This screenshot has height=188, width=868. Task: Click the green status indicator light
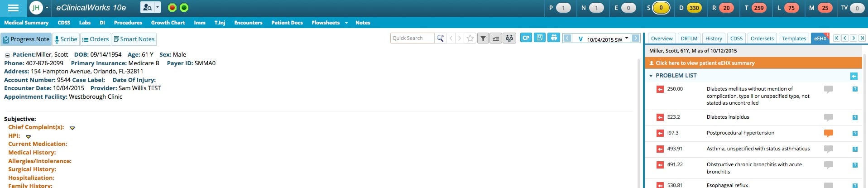point(184,8)
